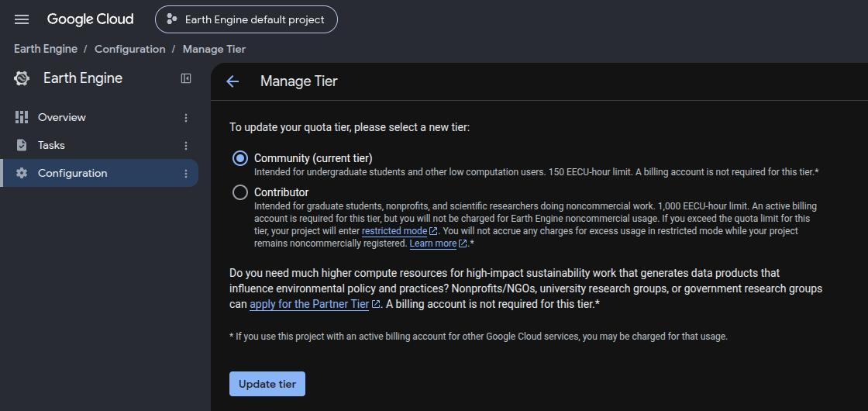This screenshot has height=411, width=868.
Task: Select the Community tier radio button
Action: point(240,158)
